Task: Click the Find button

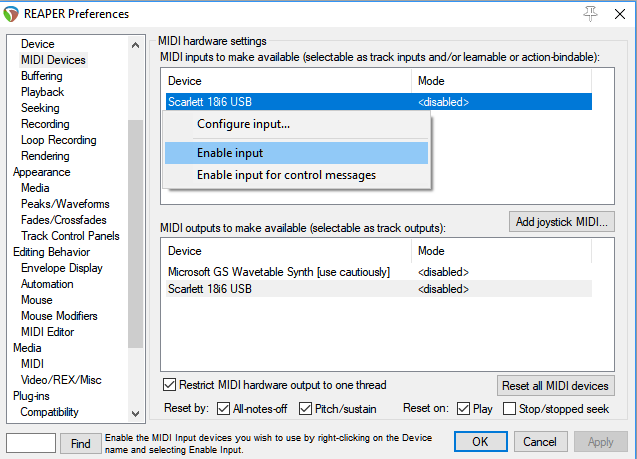Action: pos(80,443)
